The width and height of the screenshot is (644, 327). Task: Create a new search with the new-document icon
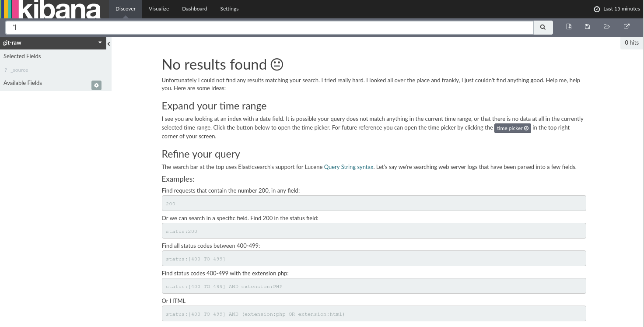tap(569, 27)
